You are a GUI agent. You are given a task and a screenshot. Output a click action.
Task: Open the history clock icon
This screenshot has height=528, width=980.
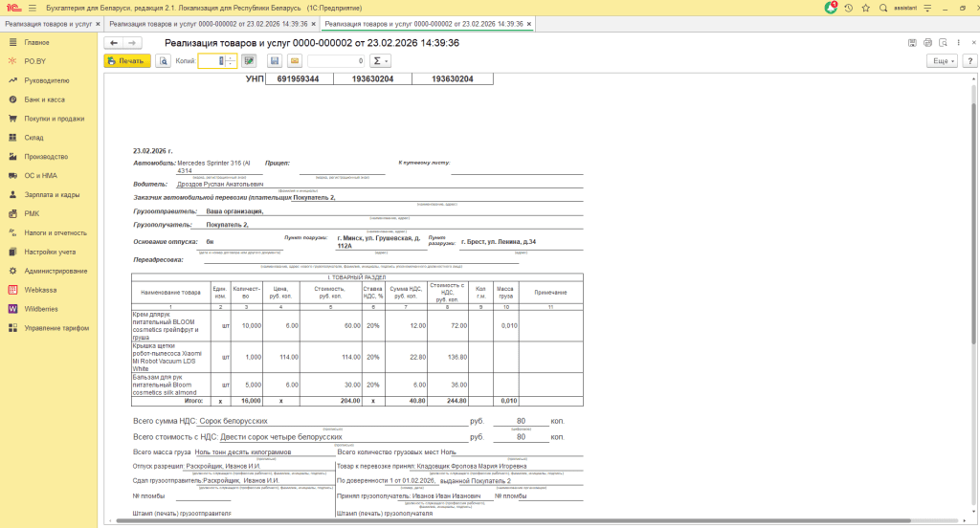(x=848, y=8)
